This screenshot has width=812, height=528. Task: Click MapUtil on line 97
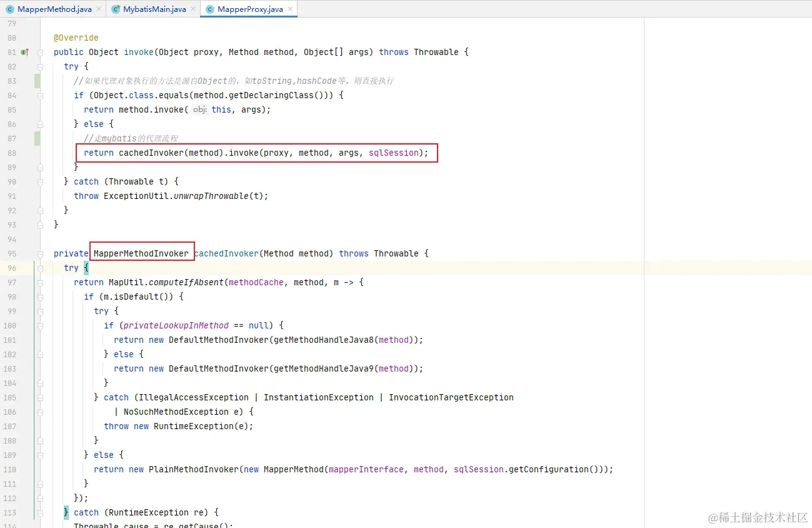126,282
